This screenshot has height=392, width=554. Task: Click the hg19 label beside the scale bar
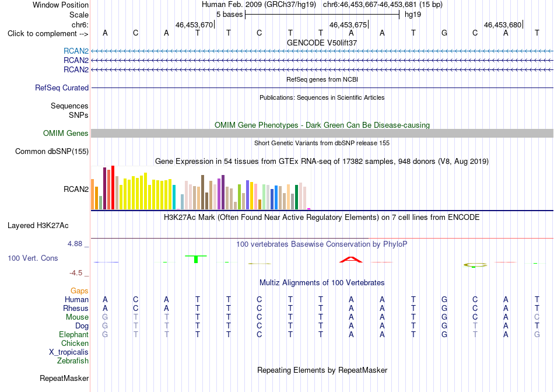click(x=413, y=15)
